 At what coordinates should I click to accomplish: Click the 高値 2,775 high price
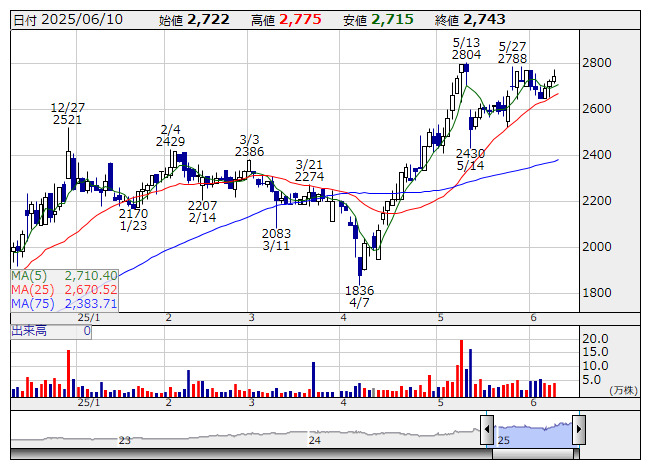coord(286,20)
